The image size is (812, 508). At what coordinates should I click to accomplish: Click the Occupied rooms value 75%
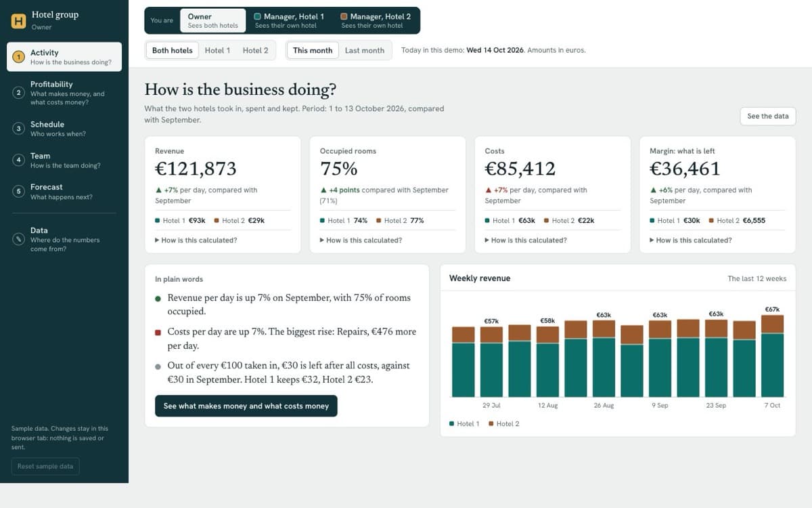(338, 169)
